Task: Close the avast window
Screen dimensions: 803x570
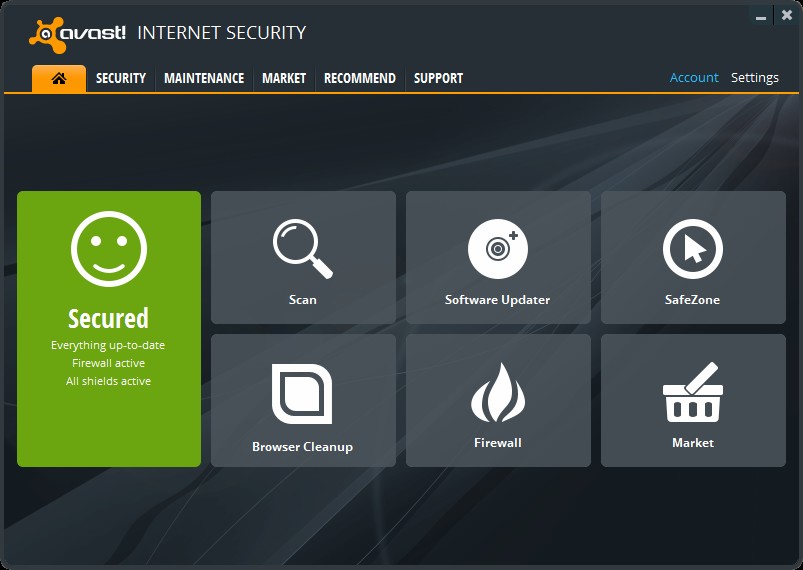Action: pos(787,15)
